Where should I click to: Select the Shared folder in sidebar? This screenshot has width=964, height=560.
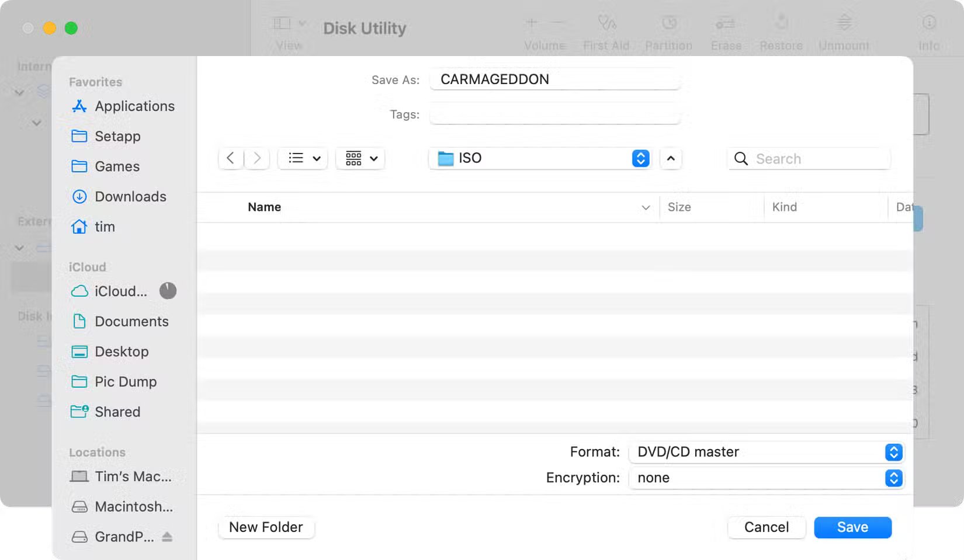click(x=117, y=412)
